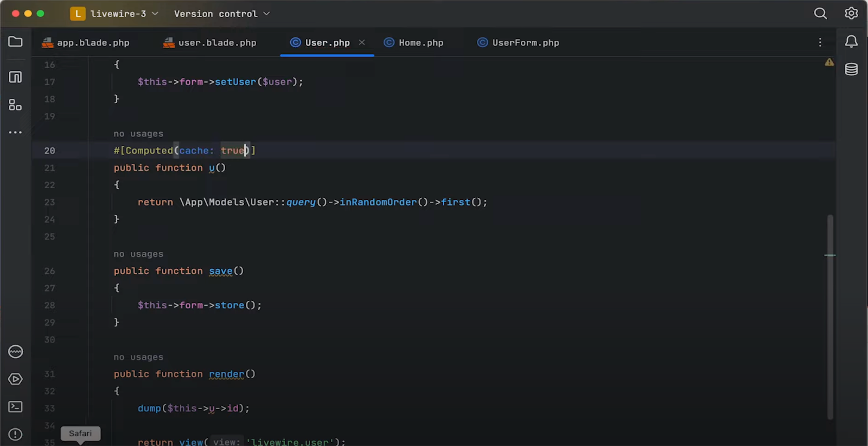Screen dimensions: 868x446
Task: Open editor tabs options menu
Action: (x=820, y=42)
